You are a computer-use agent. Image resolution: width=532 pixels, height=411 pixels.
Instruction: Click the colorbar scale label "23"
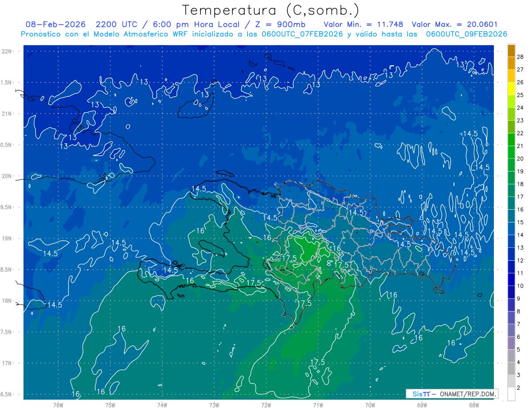pyautogui.click(x=520, y=121)
